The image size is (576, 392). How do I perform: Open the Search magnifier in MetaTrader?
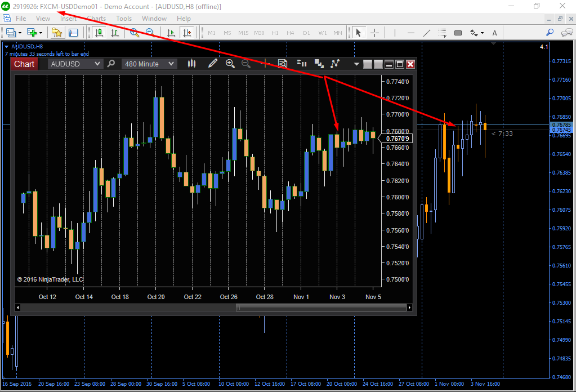click(550, 33)
